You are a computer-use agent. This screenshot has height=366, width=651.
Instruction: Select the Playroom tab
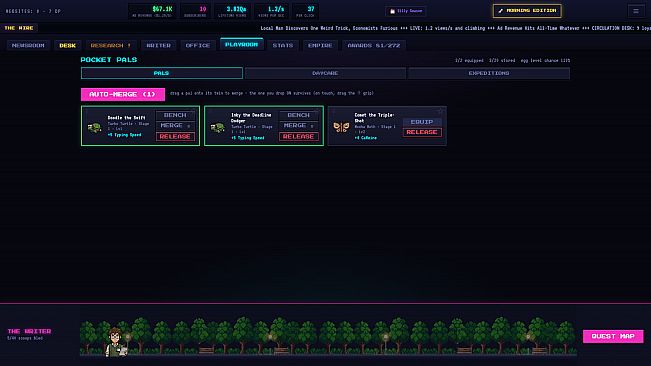tap(242, 44)
